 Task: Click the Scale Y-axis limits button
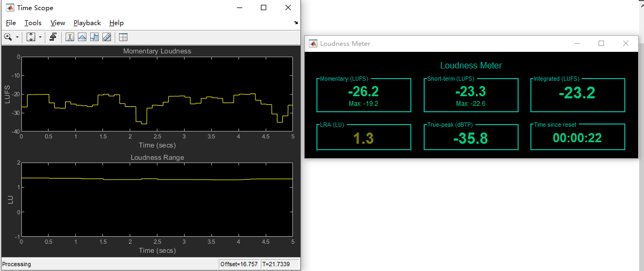tap(30, 37)
